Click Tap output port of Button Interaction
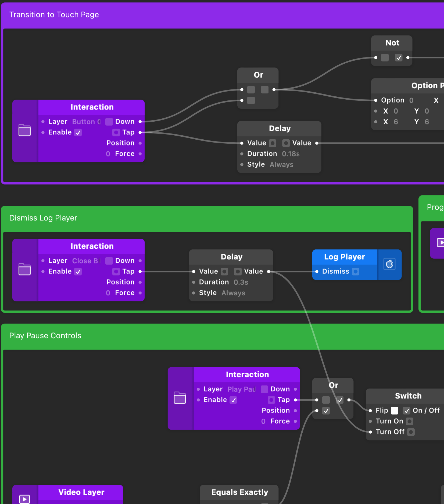444x504 pixels. (x=140, y=133)
